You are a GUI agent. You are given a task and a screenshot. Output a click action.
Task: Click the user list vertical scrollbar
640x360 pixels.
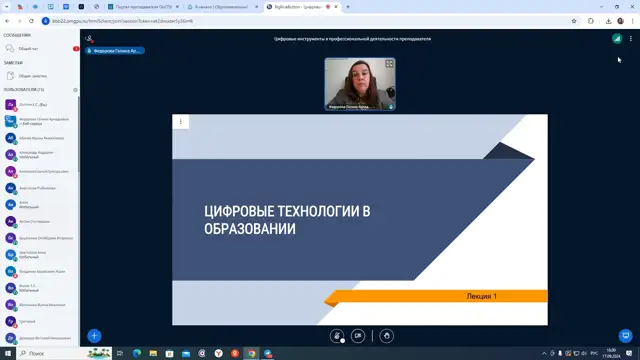tap(78, 135)
